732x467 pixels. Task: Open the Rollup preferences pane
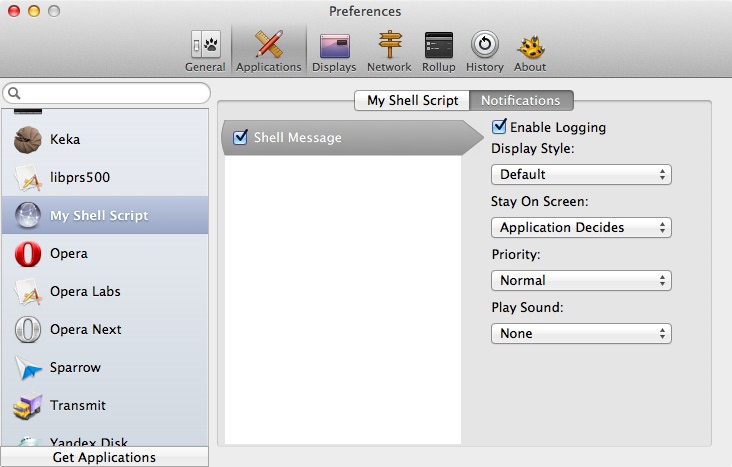[x=438, y=51]
